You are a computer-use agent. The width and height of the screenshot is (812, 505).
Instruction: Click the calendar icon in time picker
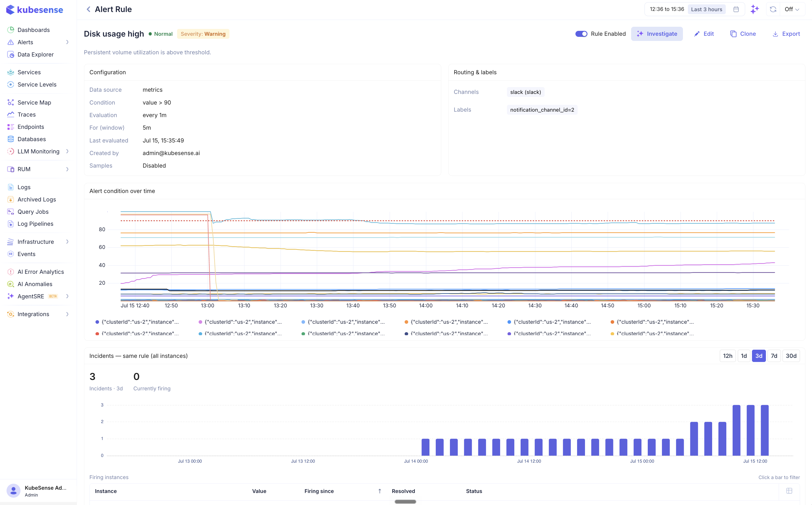(736, 9)
